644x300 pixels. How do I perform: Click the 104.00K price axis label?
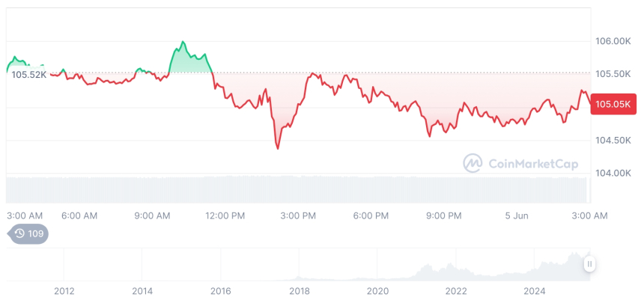pos(613,173)
